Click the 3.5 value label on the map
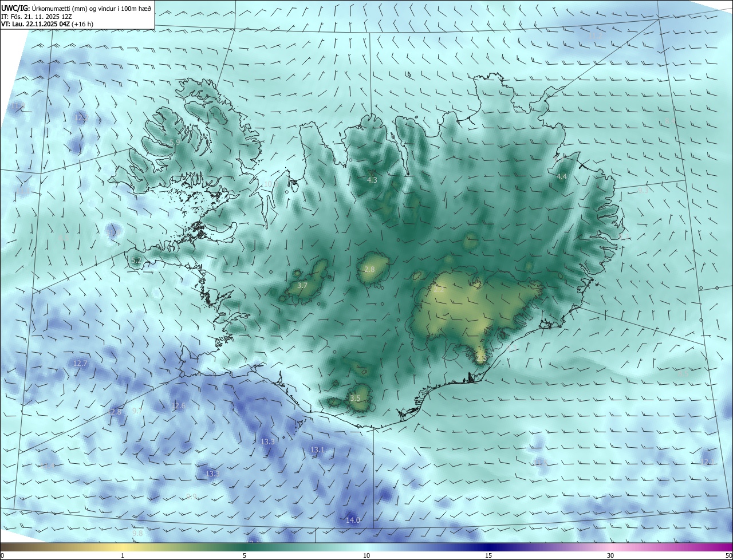The image size is (733, 560). [355, 398]
